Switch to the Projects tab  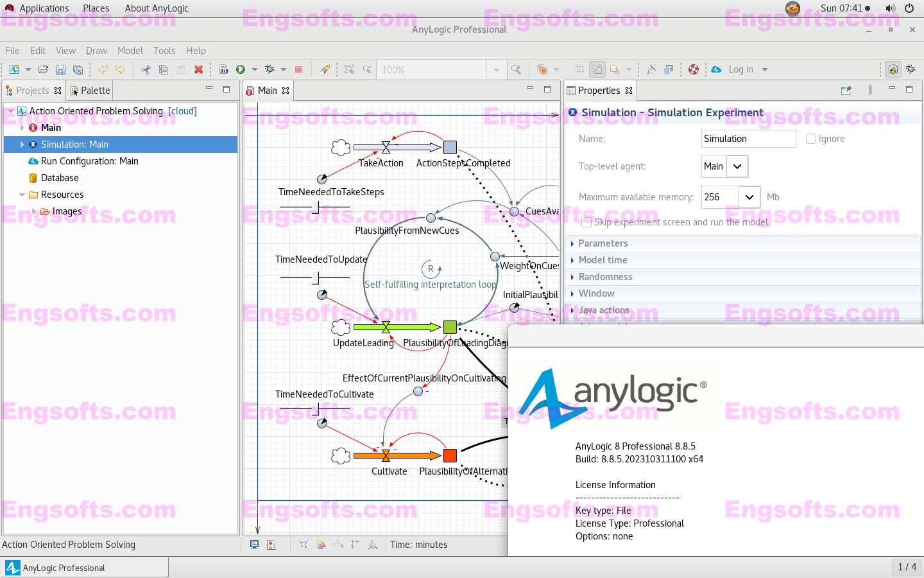[x=33, y=91]
